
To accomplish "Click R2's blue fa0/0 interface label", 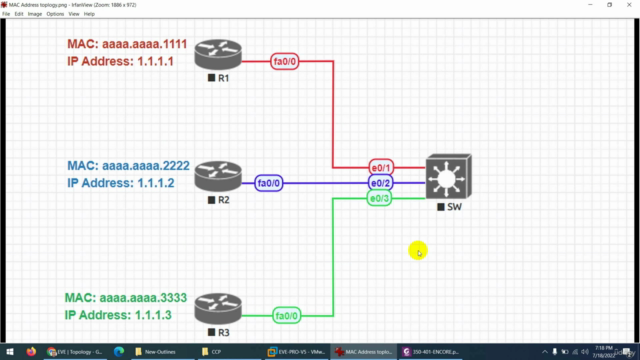I will coord(269,183).
